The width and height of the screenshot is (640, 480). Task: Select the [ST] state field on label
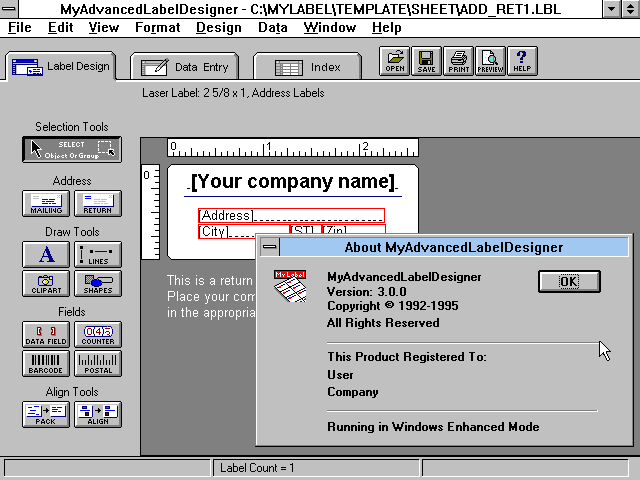click(x=305, y=231)
